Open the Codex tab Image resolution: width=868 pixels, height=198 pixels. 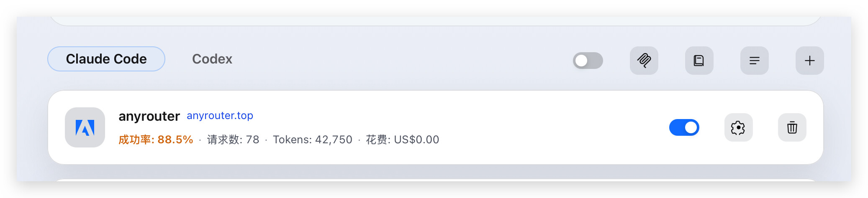tap(212, 59)
